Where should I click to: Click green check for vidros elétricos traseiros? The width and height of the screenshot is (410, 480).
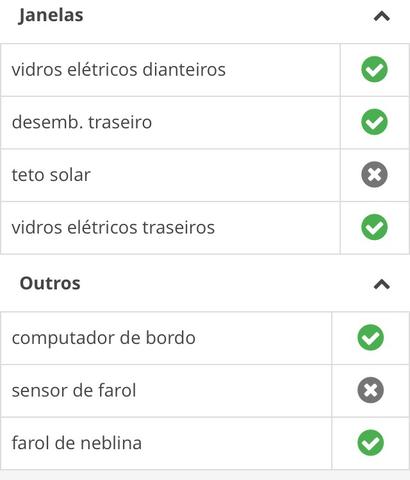pyautogui.click(x=374, y=227)
